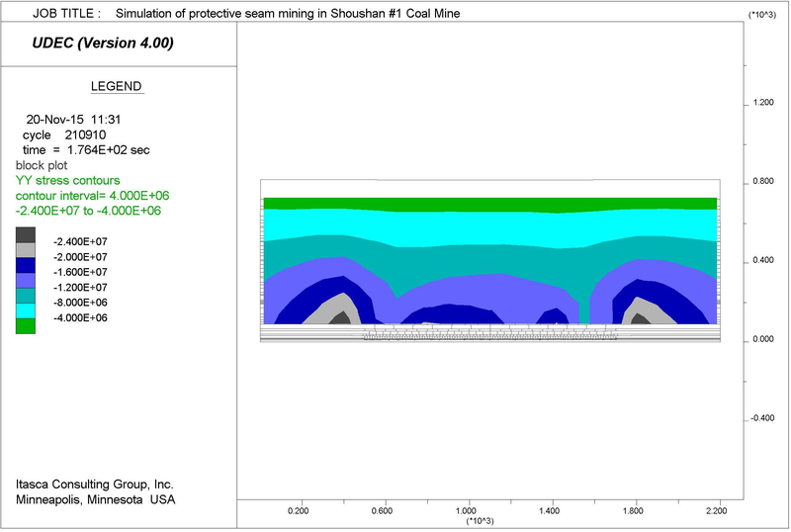791x532 pixels.
Task: Select the teal legend color swatch
Action: click(x=26, y=296)
